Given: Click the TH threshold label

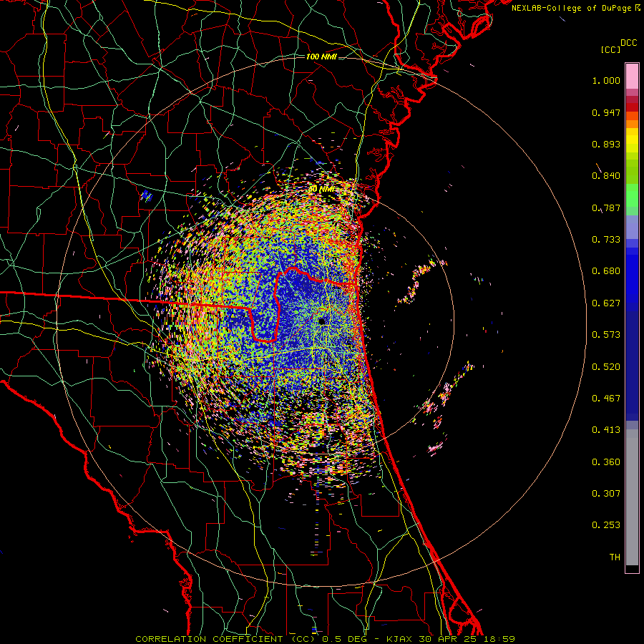Looking at the screenshot, I should coord(615,557).
